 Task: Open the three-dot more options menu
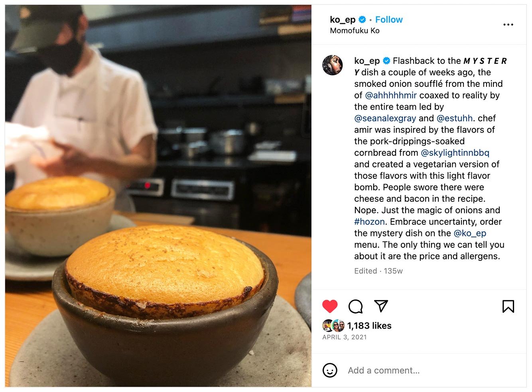508,25
